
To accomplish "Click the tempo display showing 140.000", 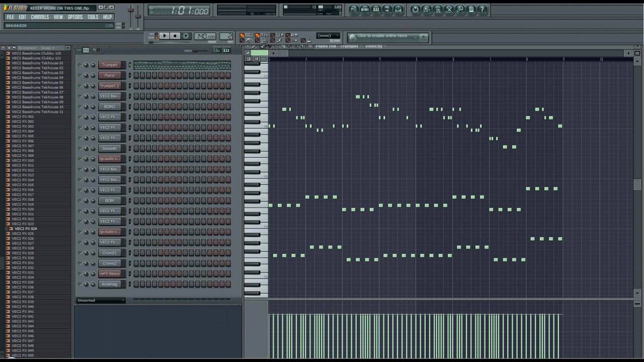I will (x=205, y=36).
